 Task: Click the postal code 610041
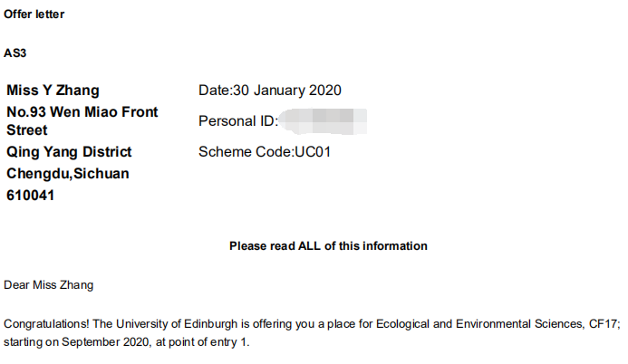click(x=31, y=194)
